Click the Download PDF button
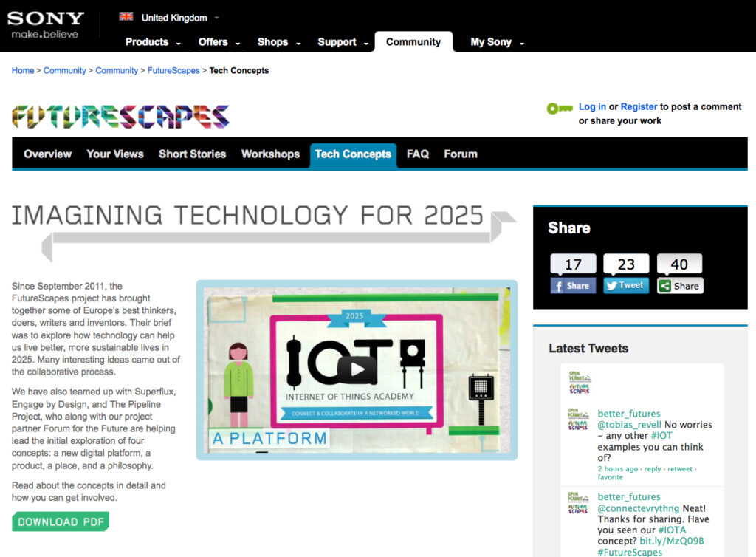The image size is (756, 557). point(61,522)
